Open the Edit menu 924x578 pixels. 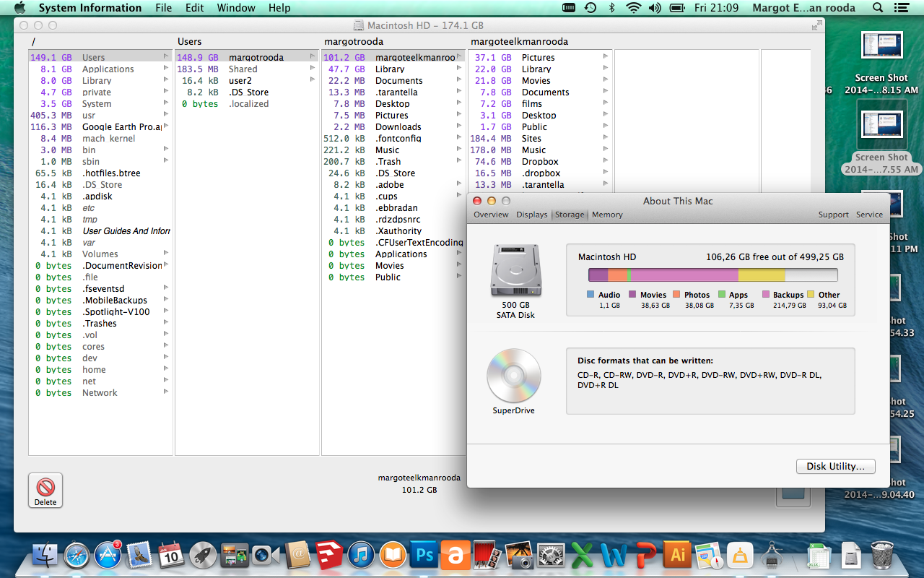pyautogui.click(x=194, y=8)
